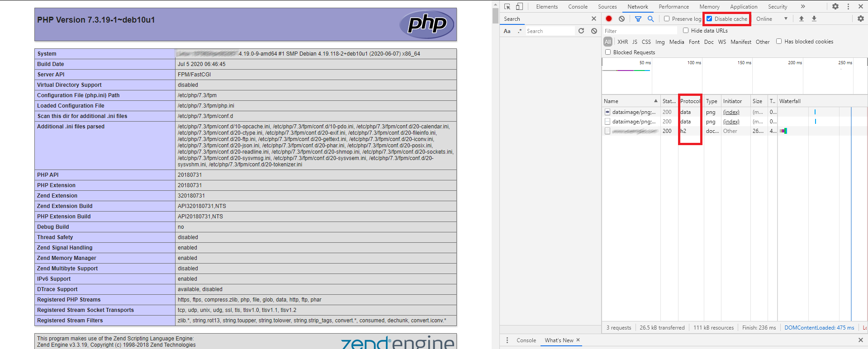Select the What's New drawer tab
This screenshot has width=868, height=349.
pyautogui.click(x=559, y=340)
